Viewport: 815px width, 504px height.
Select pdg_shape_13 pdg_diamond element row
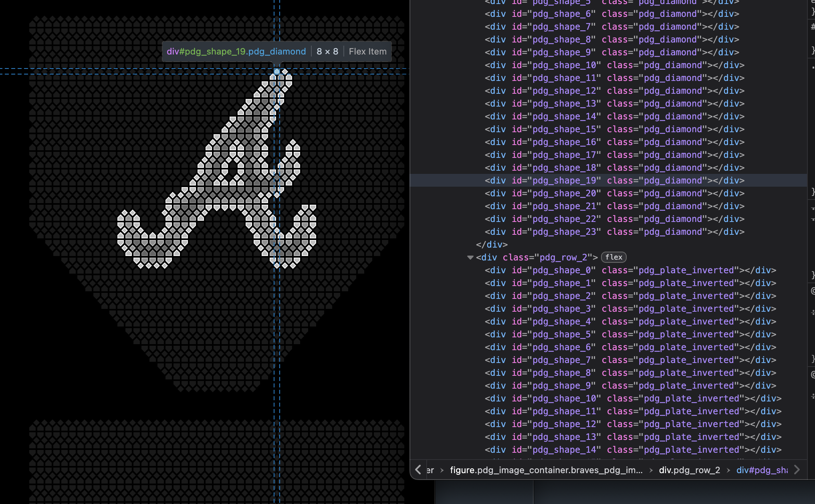tap(609, 103)
